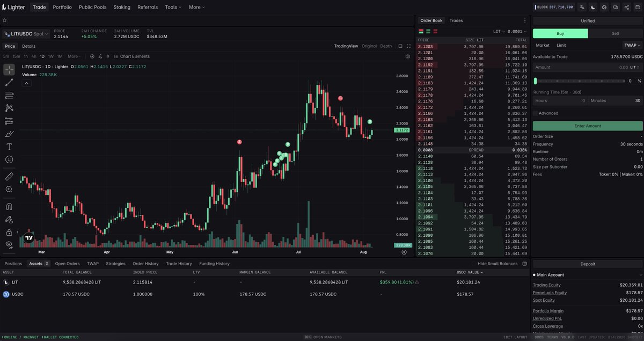The width and height of the screenshot is (644, 341).
Task: Change the candlestick chart type icon
Action: [109, 56]
